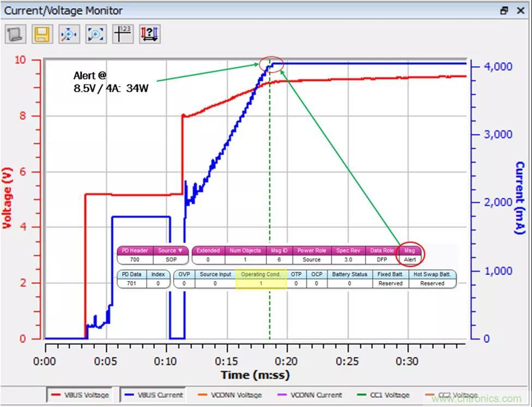
Task: Click the Time (m:ss) axis label
Action: coord(255,375)
